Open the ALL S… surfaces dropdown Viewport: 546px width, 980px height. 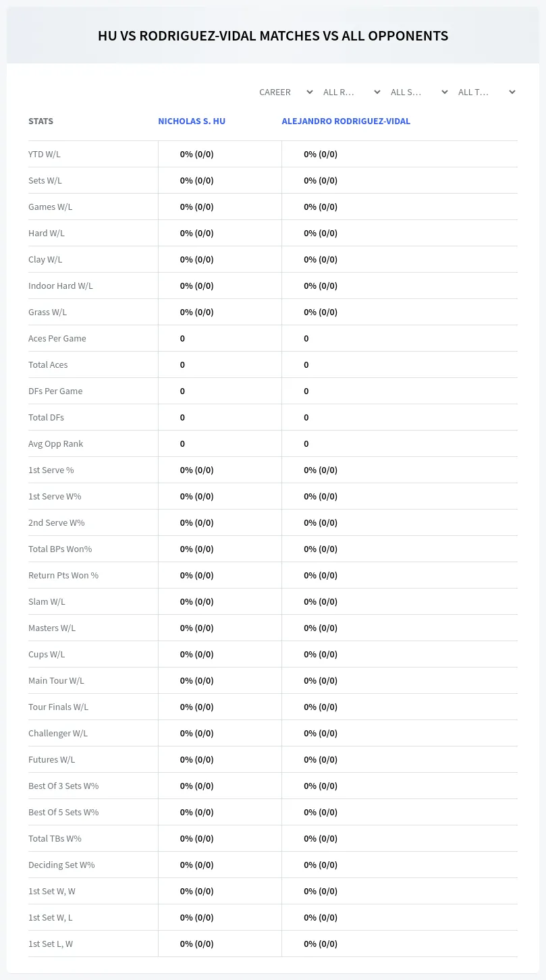[418, 92]
